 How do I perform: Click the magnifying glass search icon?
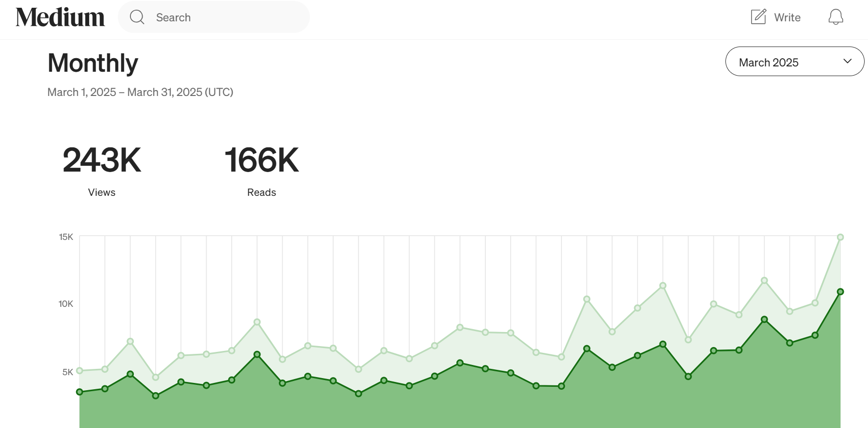coord(137,17)
